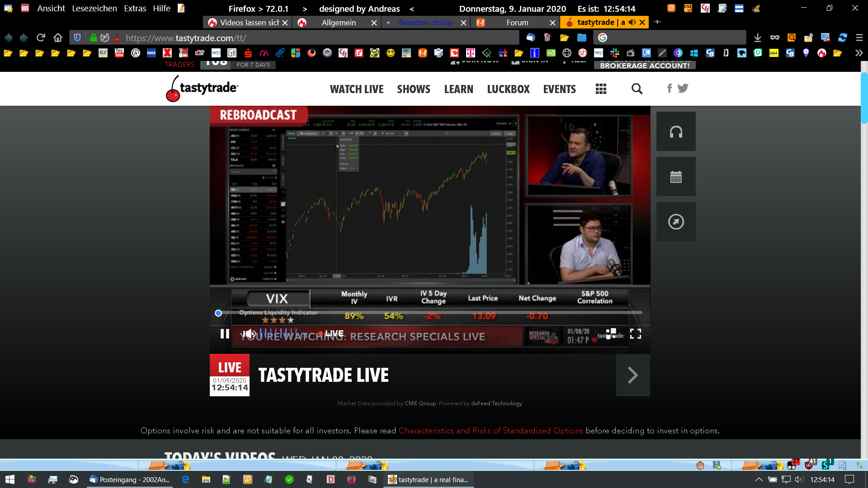Pause the live video stream
This screenshot has height=488, width=868.
tap(225, 334)
